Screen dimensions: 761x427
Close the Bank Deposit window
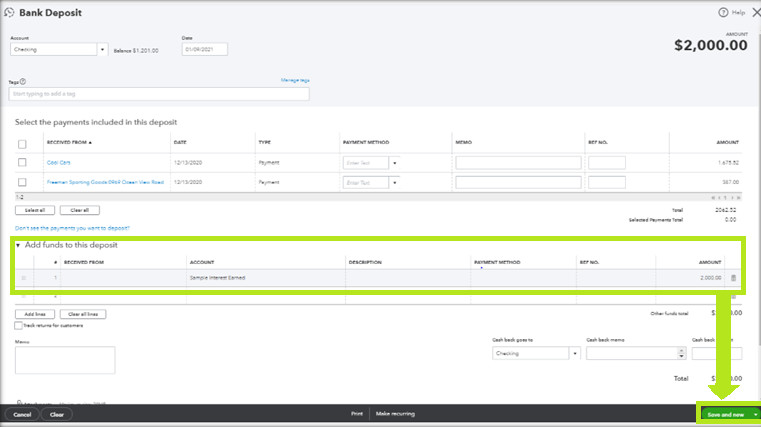pos(756,13)
